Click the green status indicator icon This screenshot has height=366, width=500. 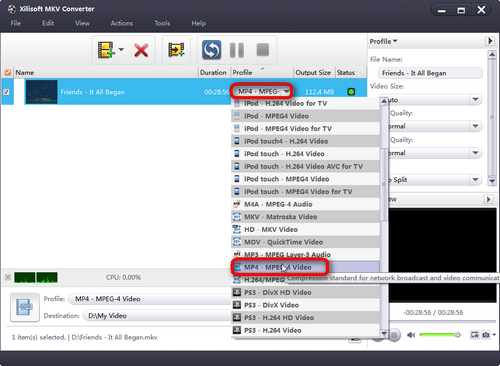(351, 92)
